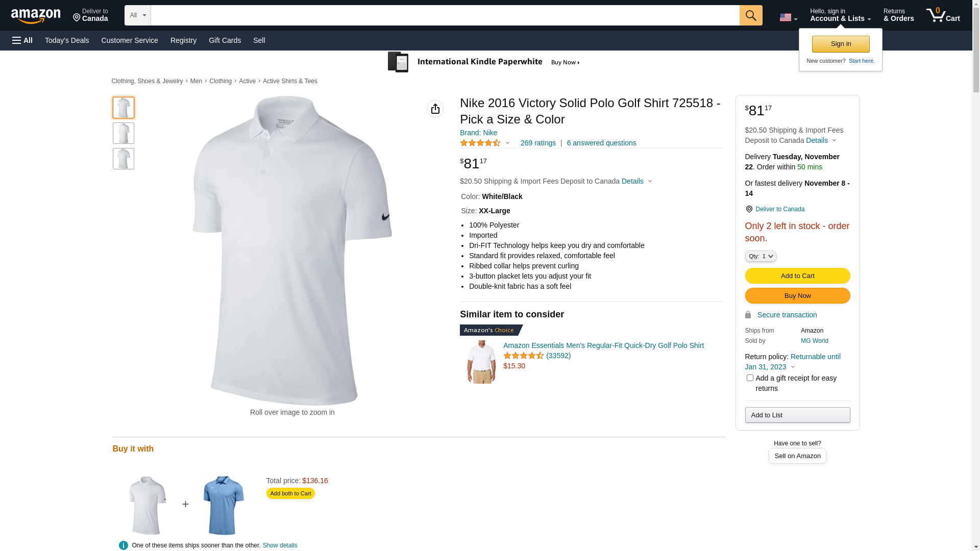Viewport: 980px width, 551px height.
Task: Open the 269 ratings link
Action: coord(538,143)
